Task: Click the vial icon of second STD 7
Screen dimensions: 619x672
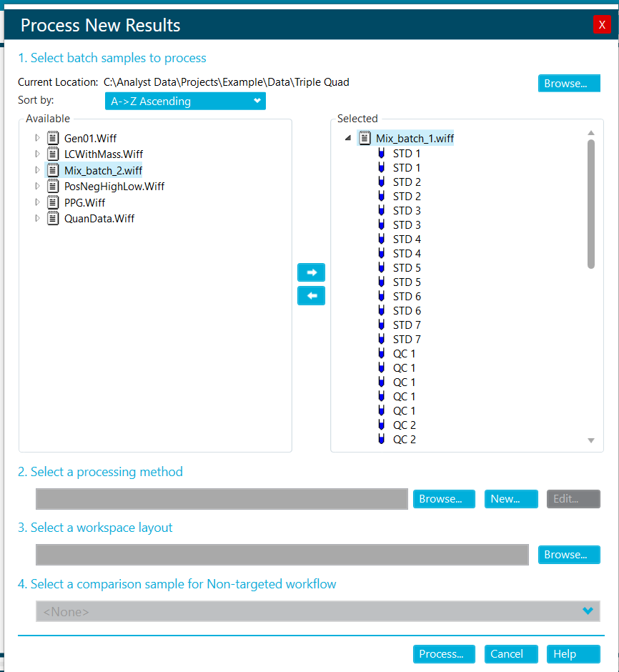Action: coord(381,339)
